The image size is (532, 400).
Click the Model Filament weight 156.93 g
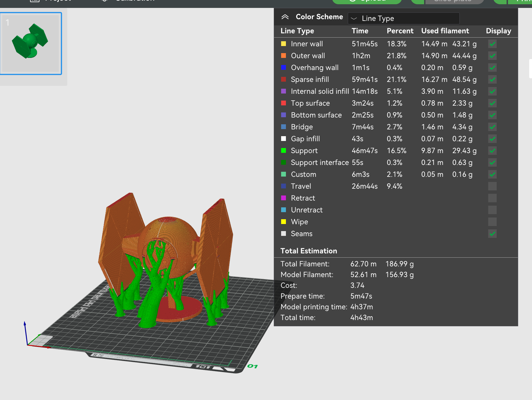[x=399, y=275]
